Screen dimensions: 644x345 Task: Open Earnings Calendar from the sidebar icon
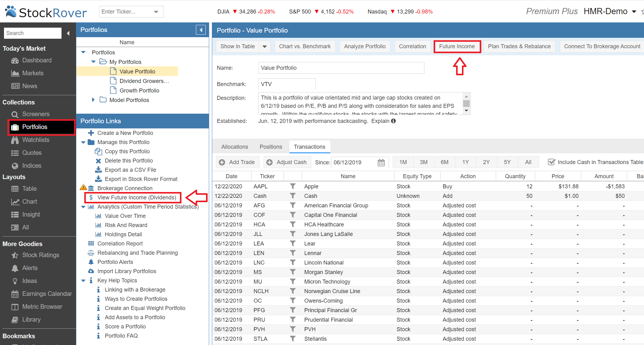point(15,294)
